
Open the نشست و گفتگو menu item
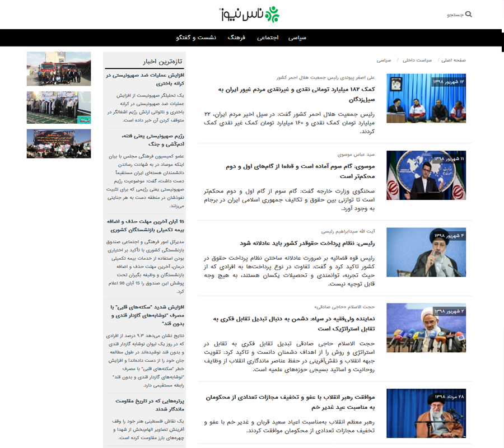point(196,38)
